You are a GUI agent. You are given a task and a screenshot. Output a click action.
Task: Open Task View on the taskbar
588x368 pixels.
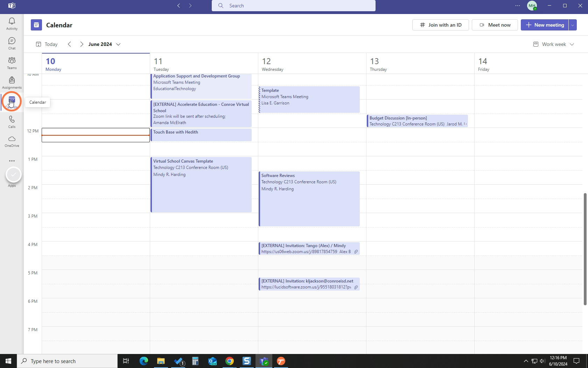[126, 361]
